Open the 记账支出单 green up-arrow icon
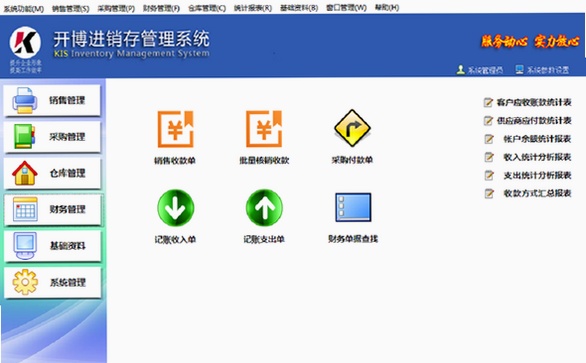This screenshot has width=586, height=363. coord(264,208)
